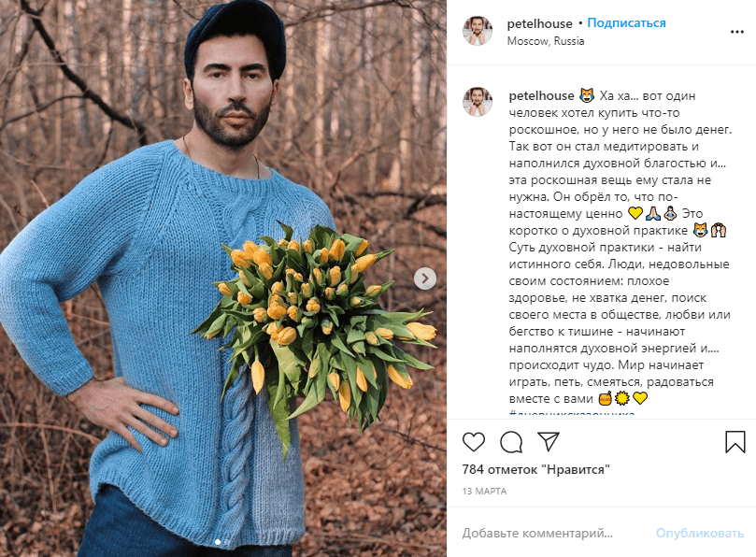Viewport: 756px width, 557px height.
Task: Click the Опубликовать post button
Action: pyautogui.click(x=700, y=533)
